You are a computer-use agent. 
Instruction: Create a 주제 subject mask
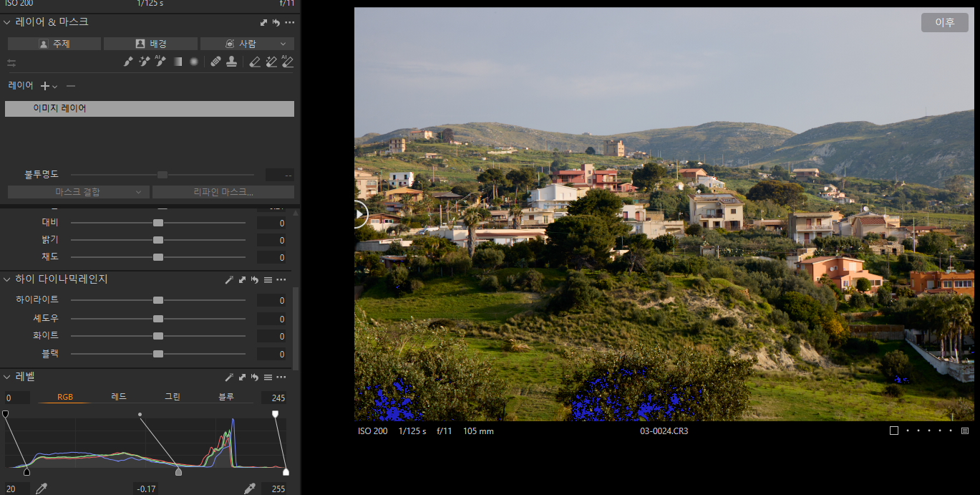[54, 44]
